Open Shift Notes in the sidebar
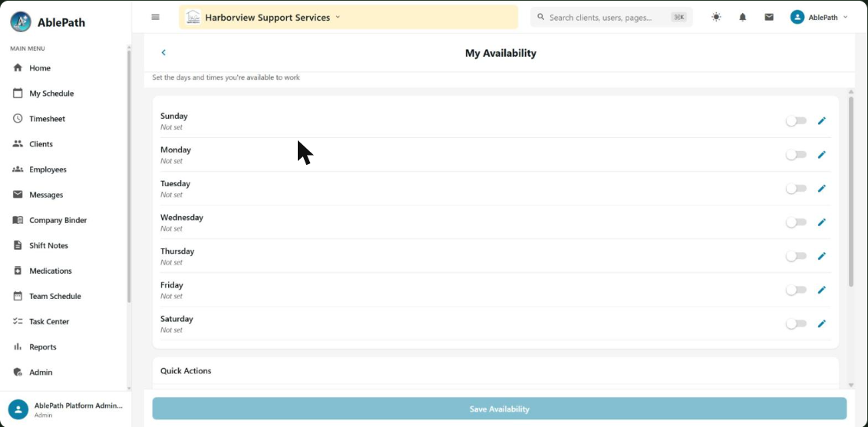 click(64, 245)
